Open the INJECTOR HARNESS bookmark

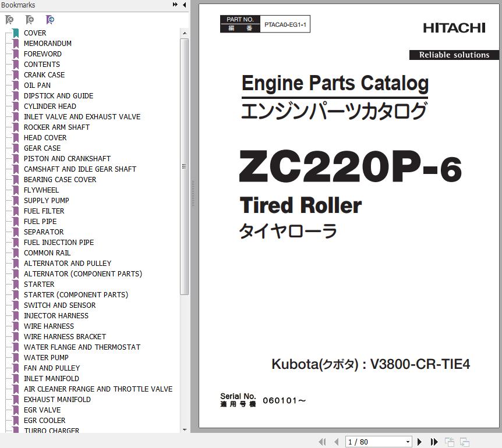(x=56, y=315)
